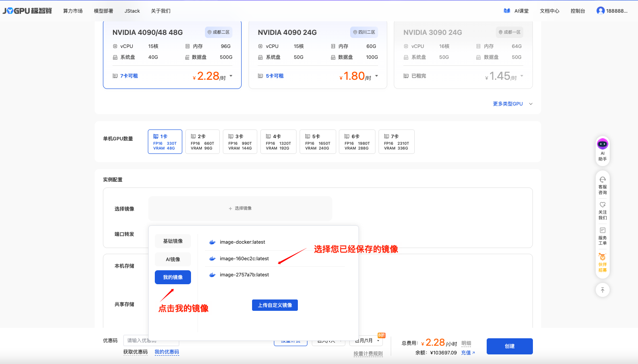The height and width of the screenshot is (364, 638).
Task: Select the 4卡 GPU count option
Action: 278,142
